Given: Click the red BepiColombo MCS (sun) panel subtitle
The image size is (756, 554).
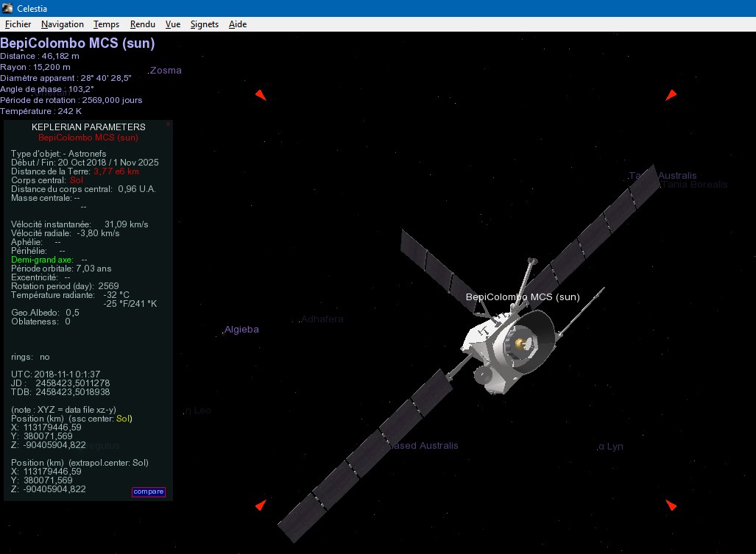Looking at the screenshot, I should click(88, 138).
